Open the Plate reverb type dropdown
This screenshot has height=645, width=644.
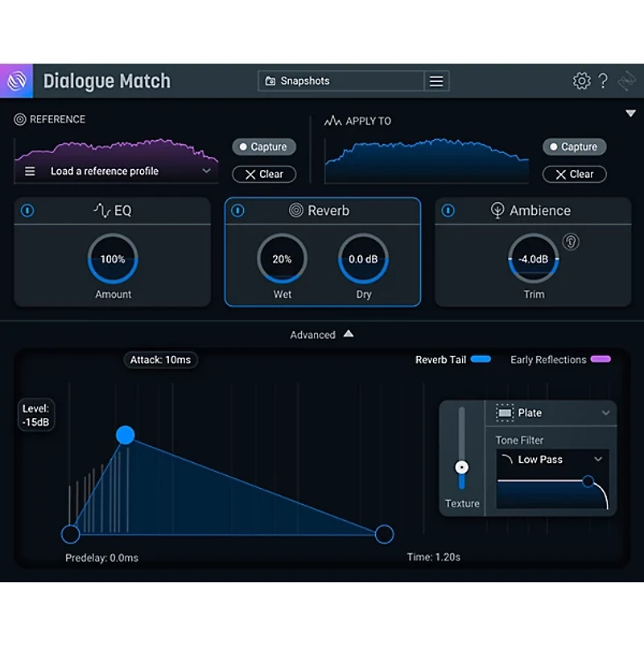pyautogui.click(x=554, y=412)
